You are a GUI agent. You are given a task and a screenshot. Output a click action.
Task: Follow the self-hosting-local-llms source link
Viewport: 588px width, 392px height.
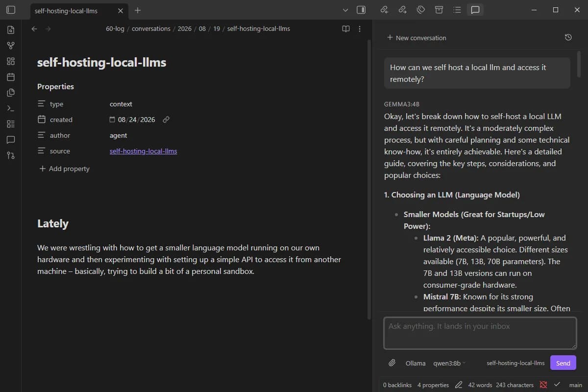tap(144, 151)
